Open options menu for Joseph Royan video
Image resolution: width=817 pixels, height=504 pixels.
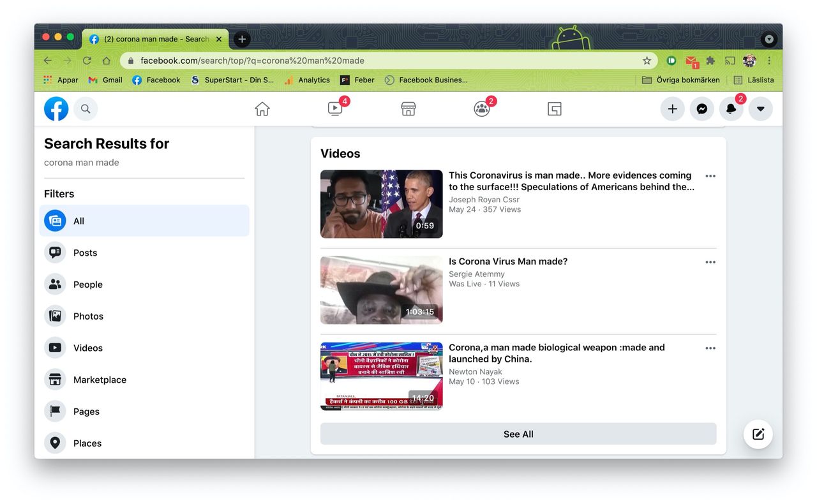click(710, 176)
